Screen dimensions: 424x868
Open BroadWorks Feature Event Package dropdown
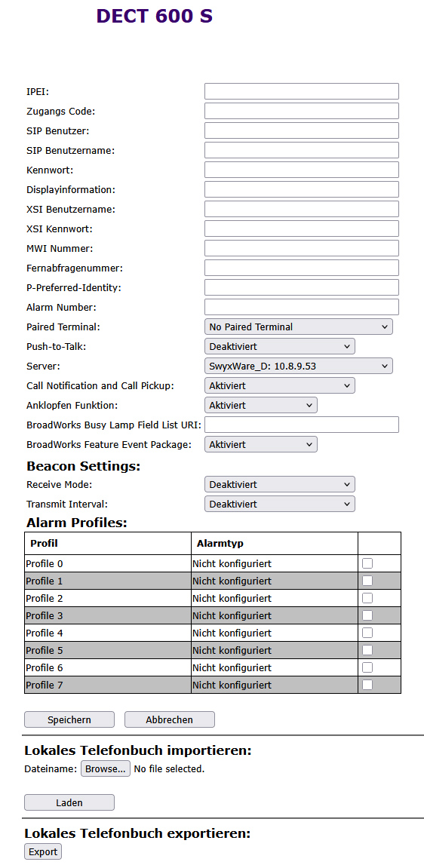(261, 444)
